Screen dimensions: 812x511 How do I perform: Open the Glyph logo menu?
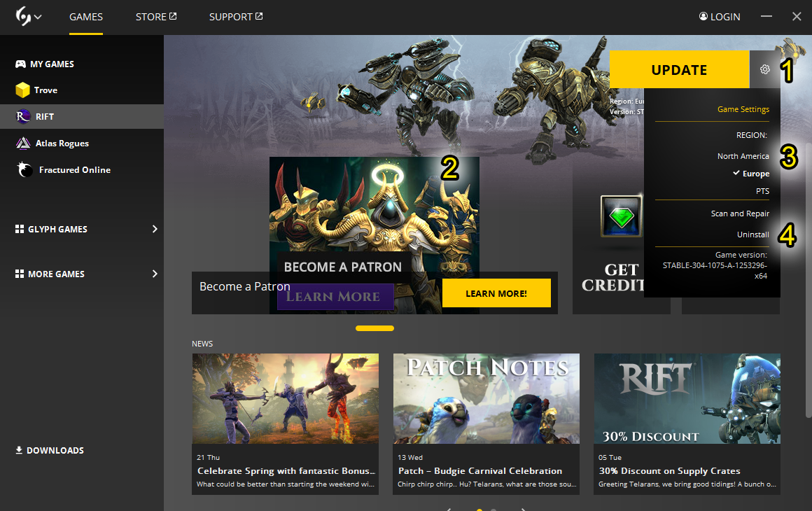tap(28, 17)
